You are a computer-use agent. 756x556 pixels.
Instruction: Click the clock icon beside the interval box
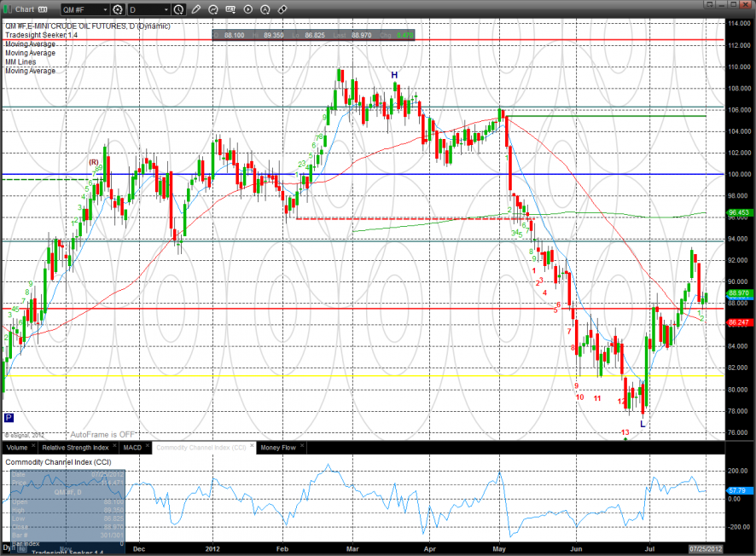(x=177, y=9)
